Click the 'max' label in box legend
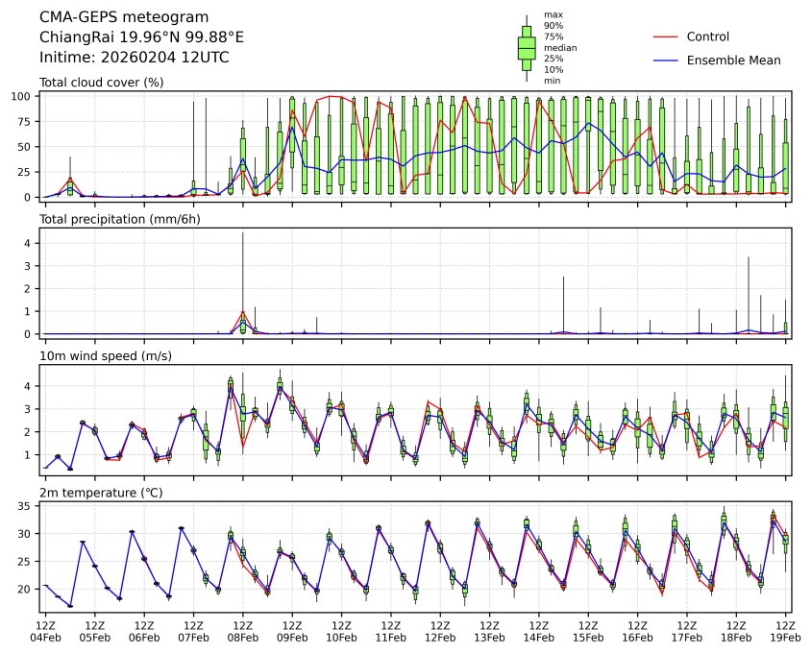The height and width of the screenshot is (654, 812). click(x=553, y=14)
